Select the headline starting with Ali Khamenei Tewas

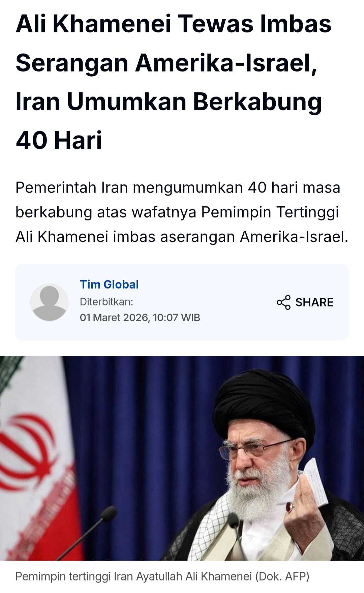coord(173,82)
